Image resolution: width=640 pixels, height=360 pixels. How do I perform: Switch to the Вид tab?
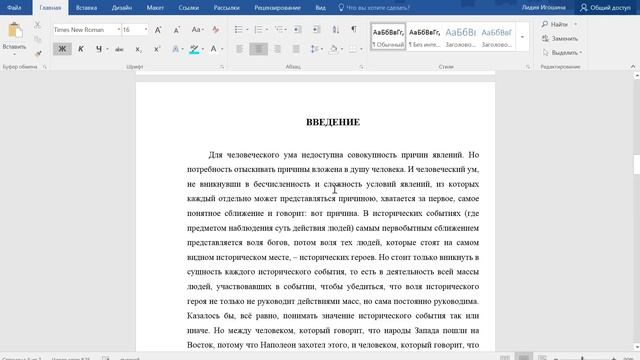320,7
